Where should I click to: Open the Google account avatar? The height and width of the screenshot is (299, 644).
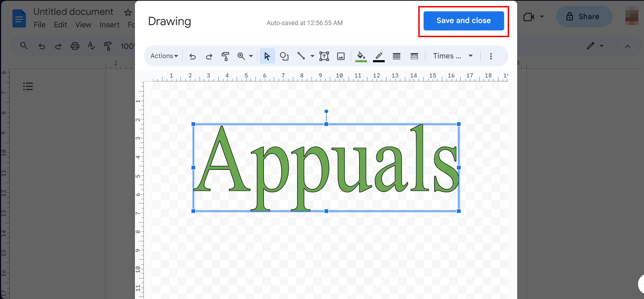[632, 17]
